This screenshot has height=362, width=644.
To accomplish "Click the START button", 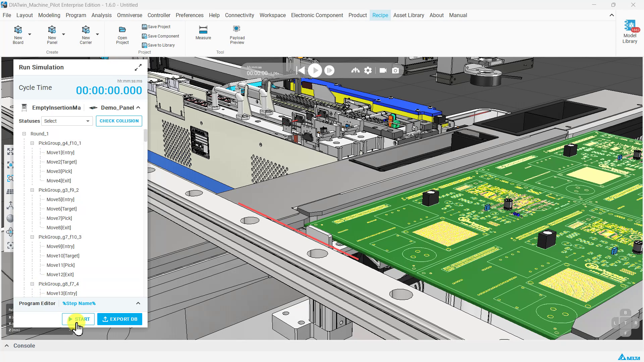I will tap(78, 319).
